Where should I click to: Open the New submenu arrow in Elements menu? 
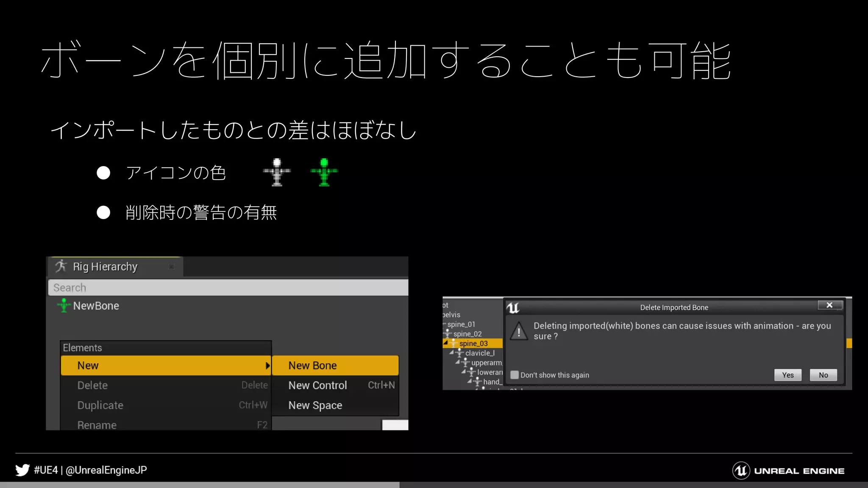(267, 366)
